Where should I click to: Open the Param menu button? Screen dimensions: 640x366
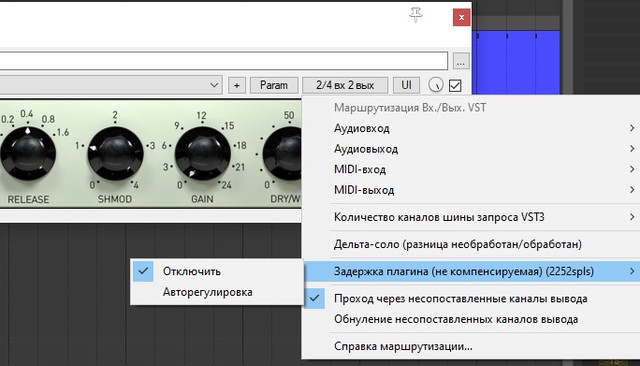click(x=274, y=85)
